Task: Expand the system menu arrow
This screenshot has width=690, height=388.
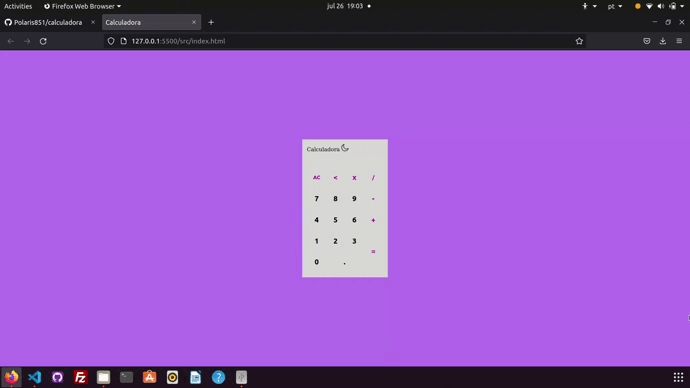Action: click(x=682, y=6)
